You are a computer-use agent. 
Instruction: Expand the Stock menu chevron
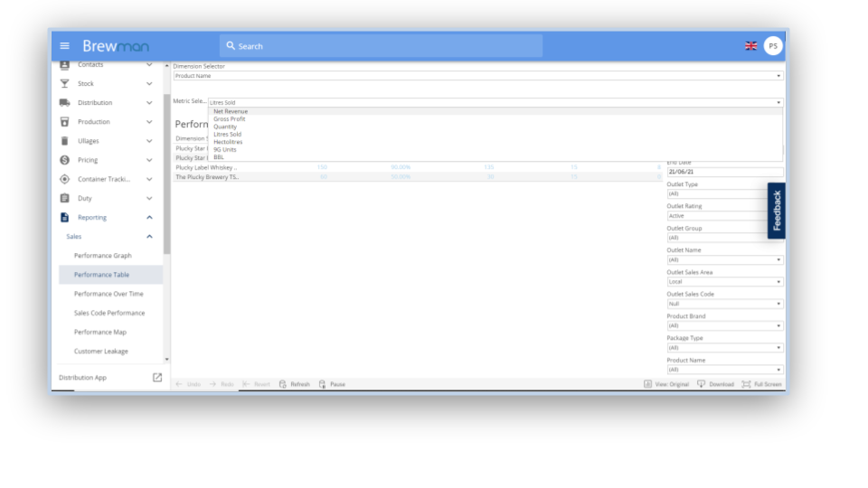149,83
